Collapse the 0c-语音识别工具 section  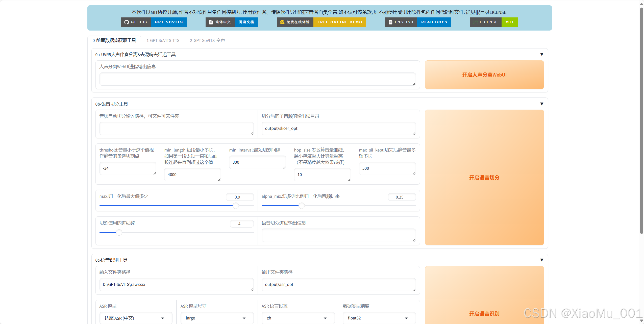pyautogui.click(x=542, y=260)
